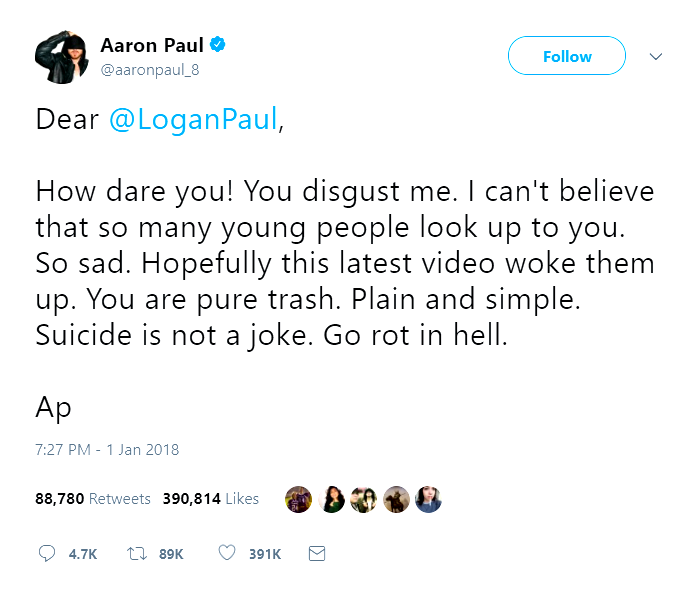
Task: View the 390,814 Likes list
Action: coord(211,498)
